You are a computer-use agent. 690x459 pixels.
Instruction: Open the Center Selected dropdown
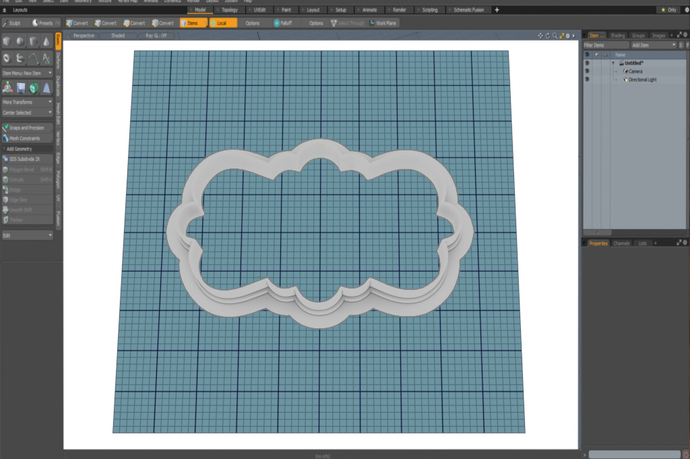pyautogui.click(x=27, y=113)
